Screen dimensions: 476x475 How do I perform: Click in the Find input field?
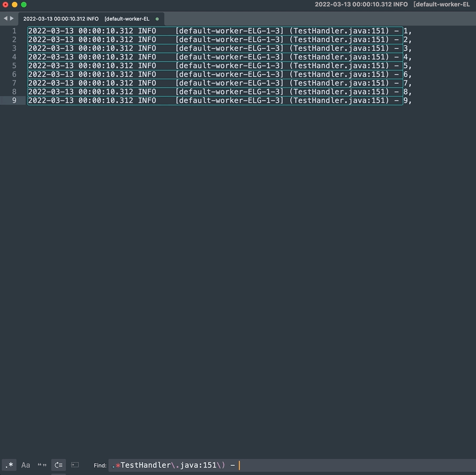pyautogui.click(x=292, y=465)
